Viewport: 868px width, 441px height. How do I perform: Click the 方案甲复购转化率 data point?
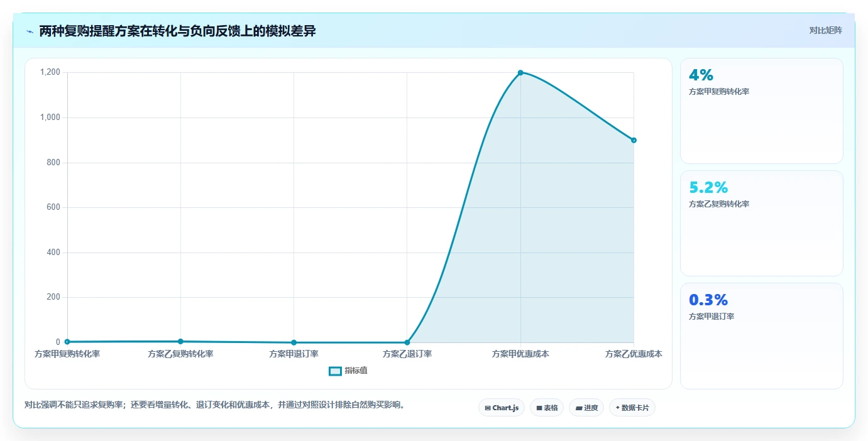[x=67, y=342]
